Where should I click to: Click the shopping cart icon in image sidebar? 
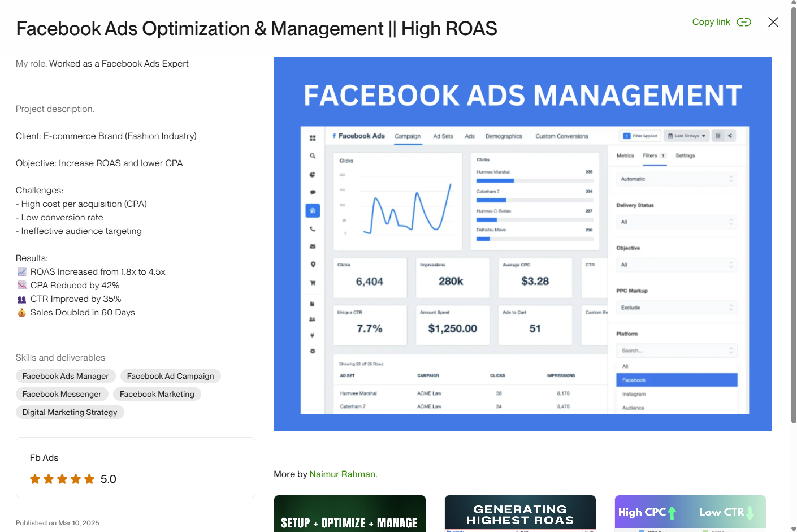pos(313,283)
